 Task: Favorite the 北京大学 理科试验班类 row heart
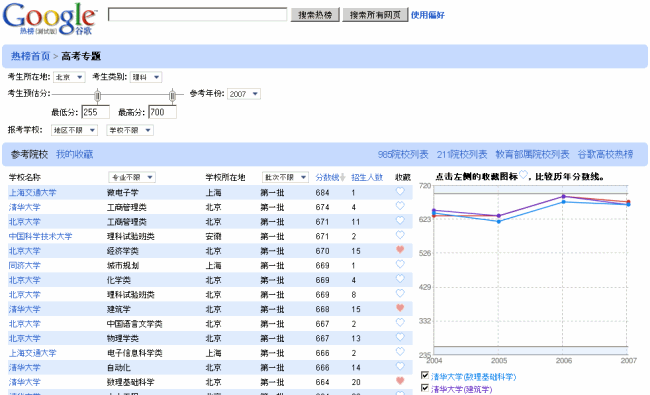click(400, 293)
